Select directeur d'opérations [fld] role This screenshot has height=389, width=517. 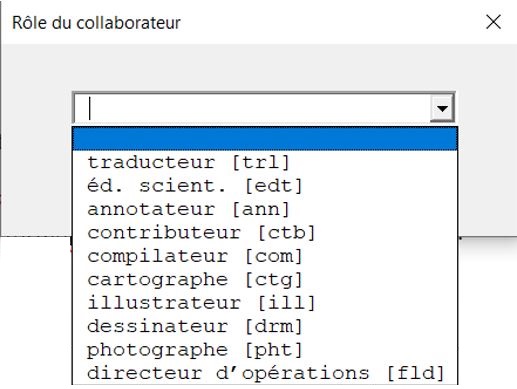pyautogui.click(x=265, y=373)
